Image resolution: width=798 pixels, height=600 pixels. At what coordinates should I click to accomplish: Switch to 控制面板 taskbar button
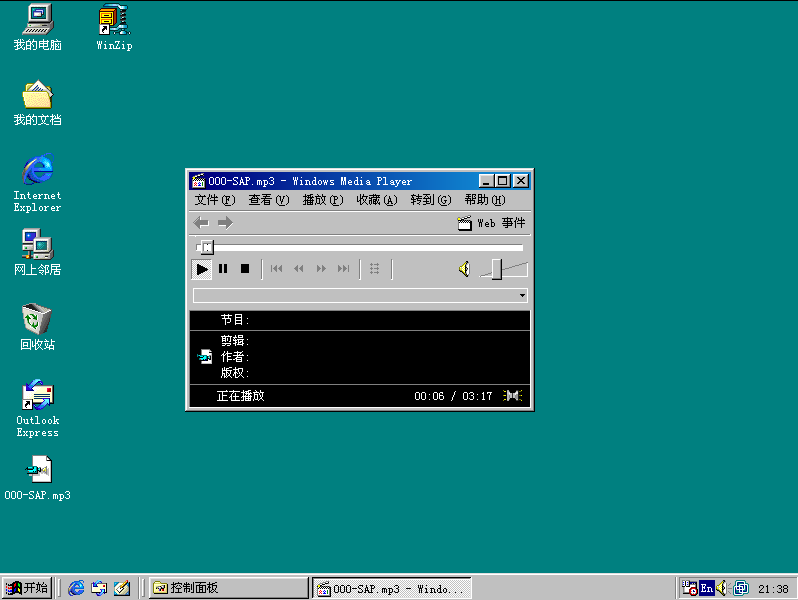click(229, 588)
